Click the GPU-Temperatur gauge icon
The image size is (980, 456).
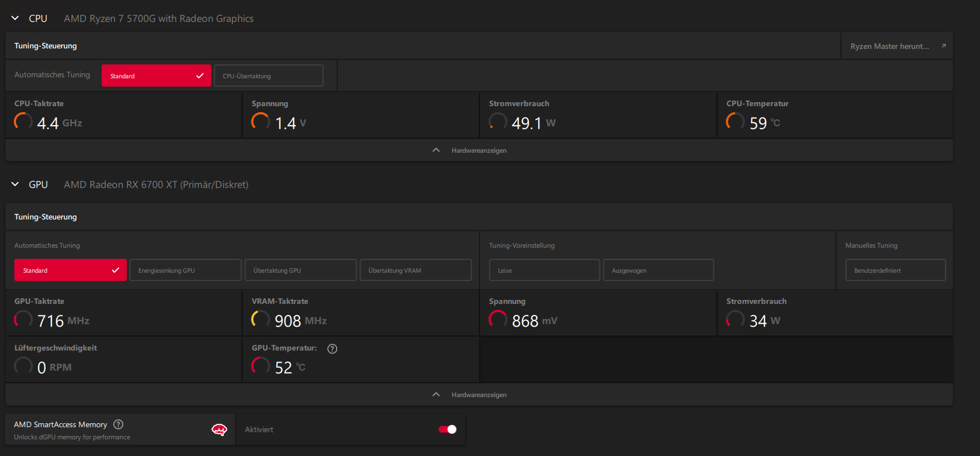coord(261,366)
